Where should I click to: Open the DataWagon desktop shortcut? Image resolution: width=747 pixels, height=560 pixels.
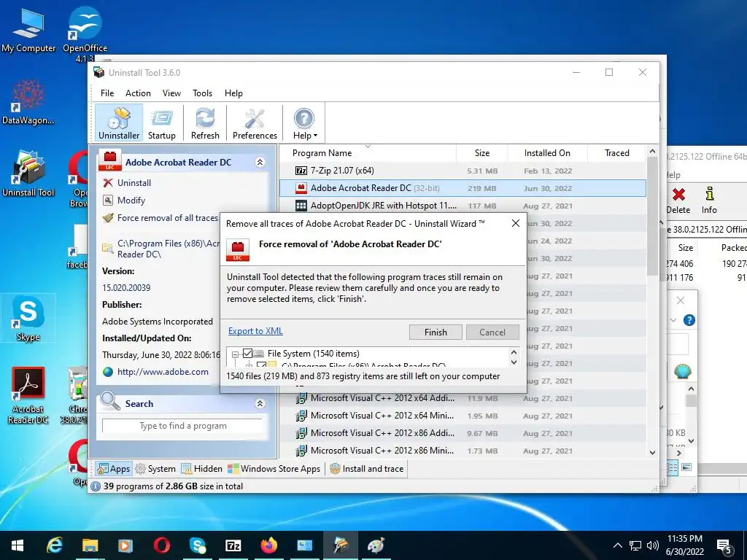click(x=28, y=103)
